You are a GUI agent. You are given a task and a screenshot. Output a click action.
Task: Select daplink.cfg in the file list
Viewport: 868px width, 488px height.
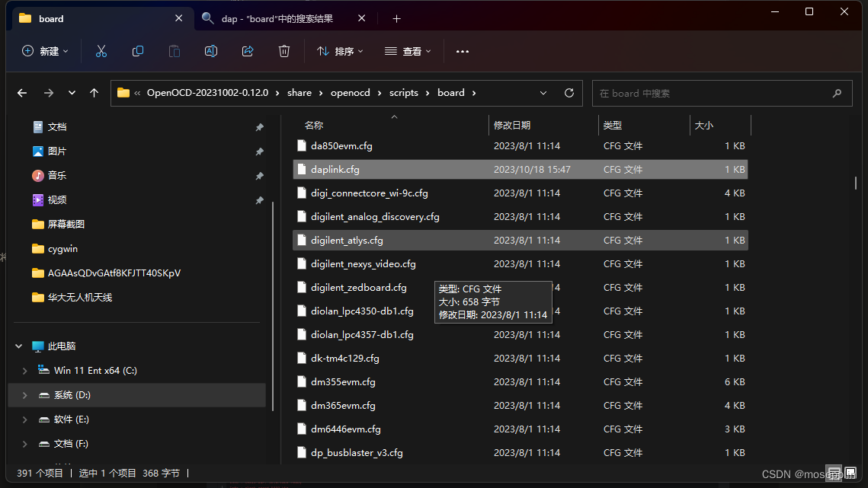pos(335,169)
